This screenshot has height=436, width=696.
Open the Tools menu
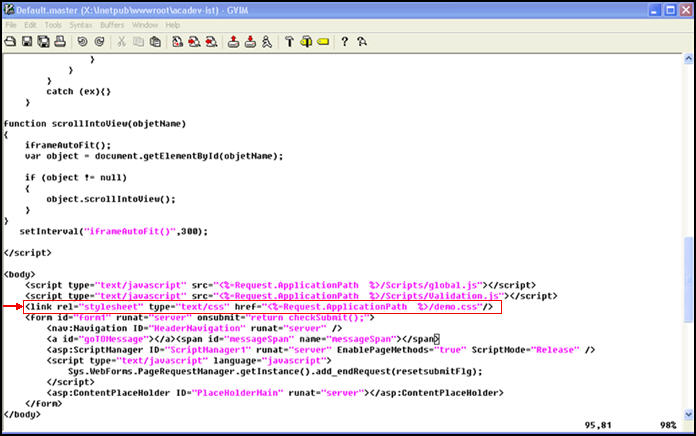point(53,24)
